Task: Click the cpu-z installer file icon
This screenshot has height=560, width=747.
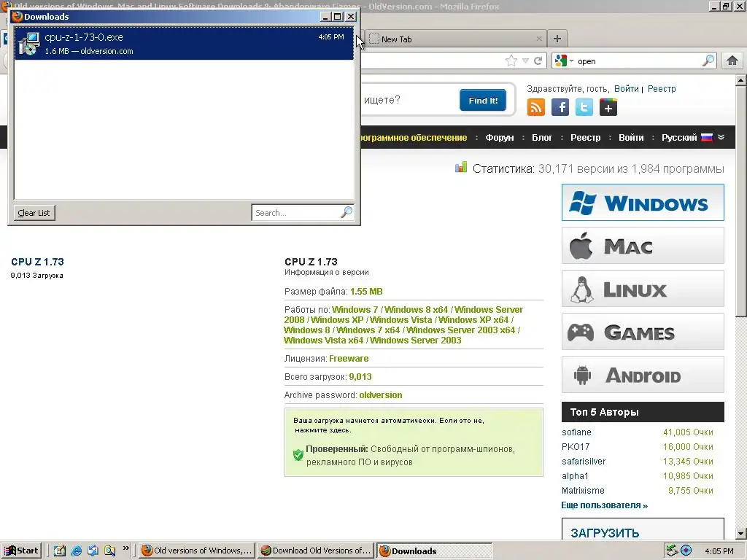Action: (29, 44)
